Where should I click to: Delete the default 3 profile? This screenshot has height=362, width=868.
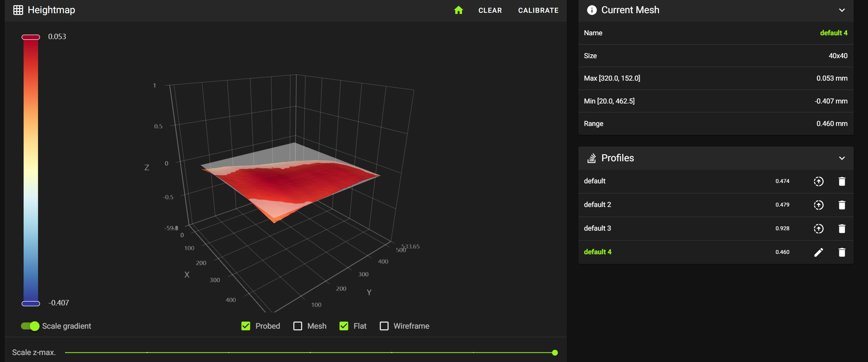[x=842, y=229]
